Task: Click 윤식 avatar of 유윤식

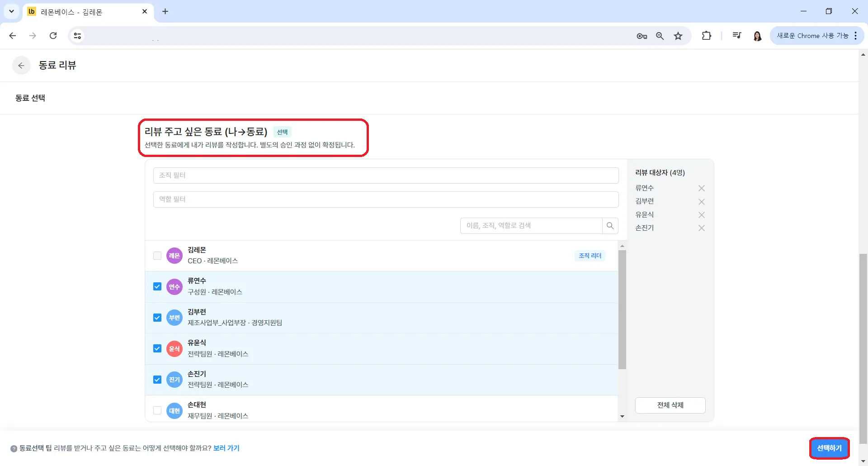Action: pyautogui.click(x=175, y=349)
